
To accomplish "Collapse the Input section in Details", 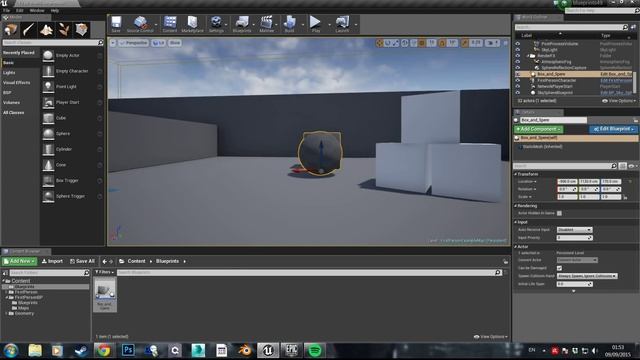I will coord(516,222).
